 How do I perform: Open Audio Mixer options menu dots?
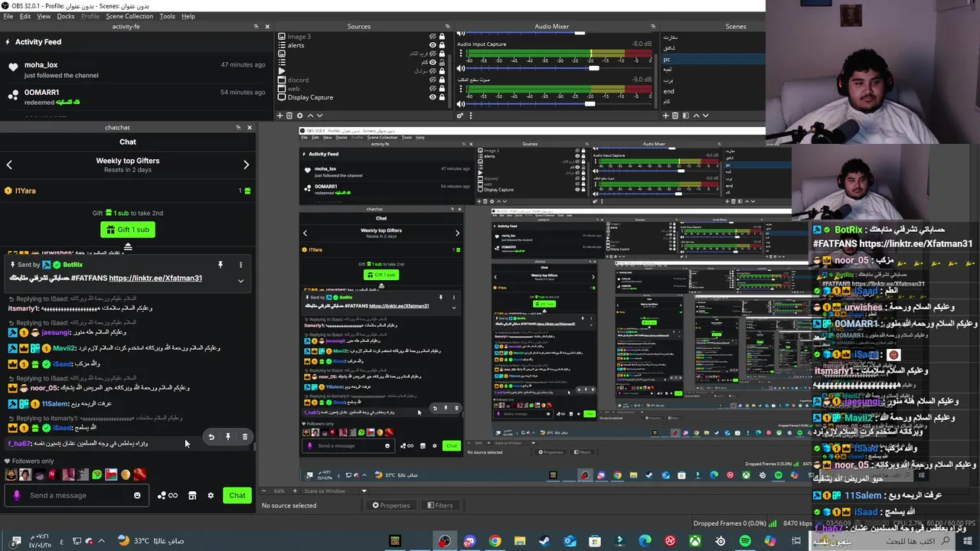click(471, 116)
